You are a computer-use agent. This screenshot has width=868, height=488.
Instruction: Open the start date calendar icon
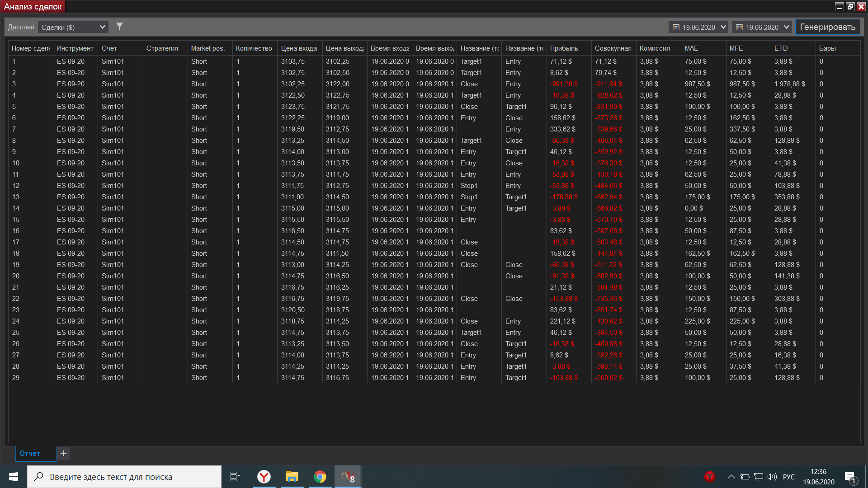tap(676, 27)
